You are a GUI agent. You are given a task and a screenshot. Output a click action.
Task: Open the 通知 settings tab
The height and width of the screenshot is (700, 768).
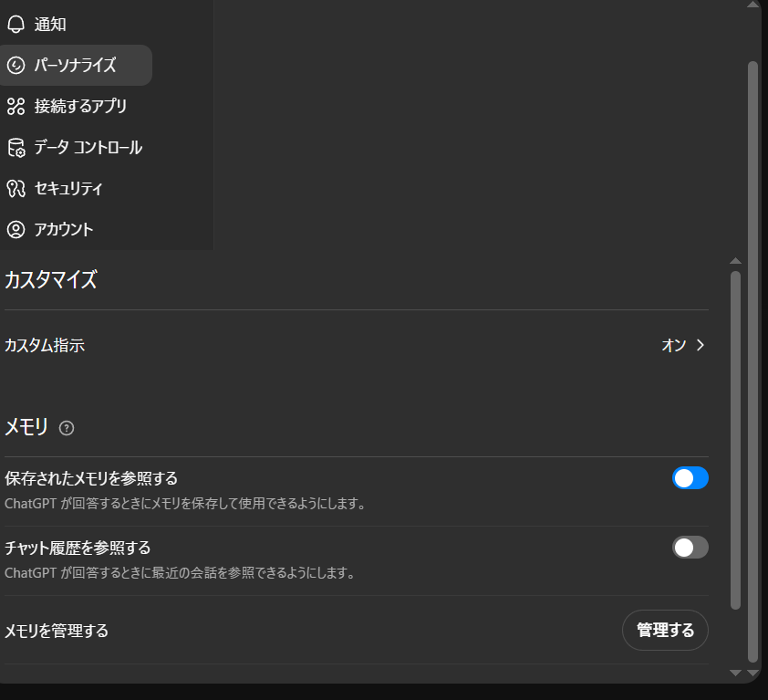[x=76, y=24]
